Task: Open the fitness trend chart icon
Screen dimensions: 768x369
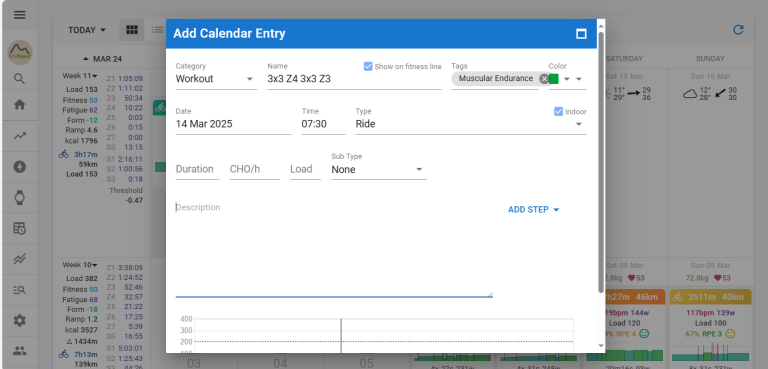Action: tap(20, 136)
